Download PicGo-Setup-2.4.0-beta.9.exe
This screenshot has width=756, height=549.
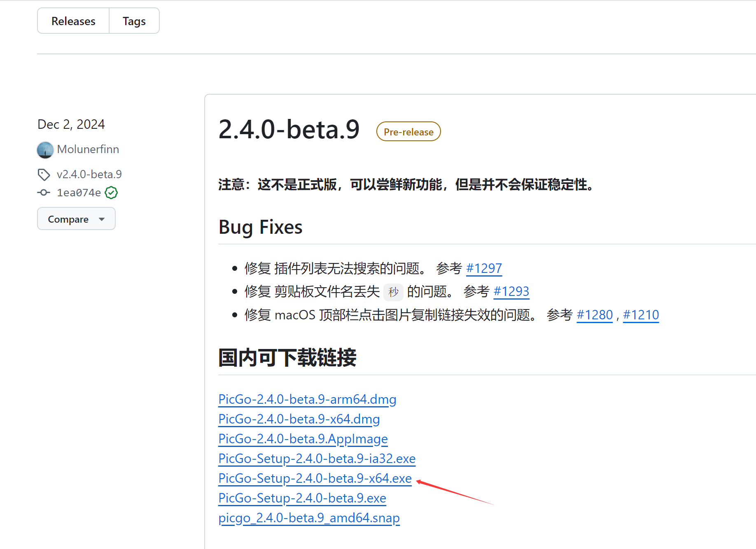[x=302, y=498]
